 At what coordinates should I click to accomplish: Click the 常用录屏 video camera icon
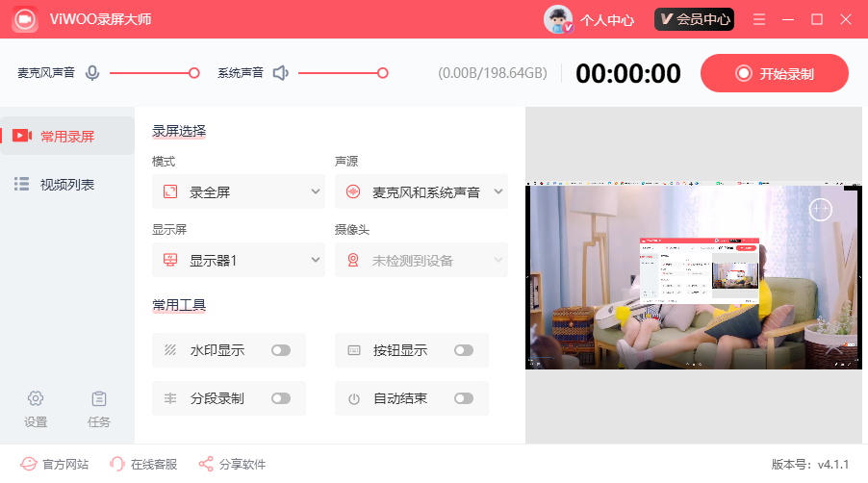coord(22,136)
